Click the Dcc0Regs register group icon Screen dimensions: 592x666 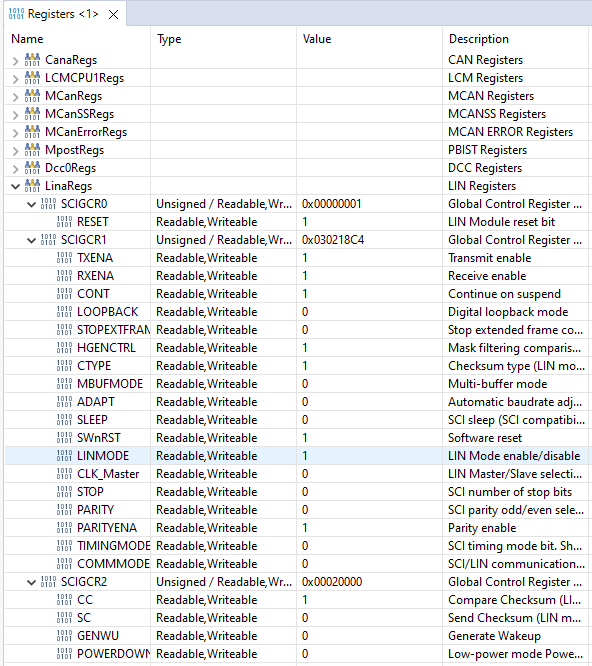tap(32, 168)
